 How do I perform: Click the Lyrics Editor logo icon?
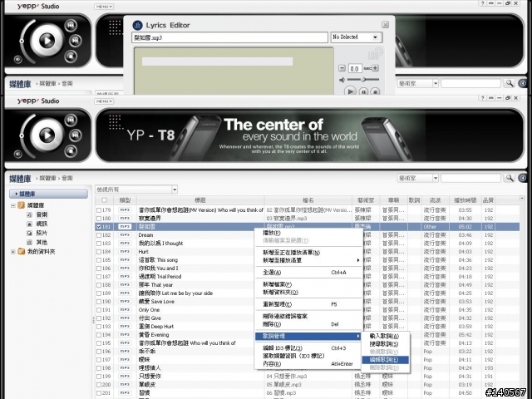pos(137,25)
